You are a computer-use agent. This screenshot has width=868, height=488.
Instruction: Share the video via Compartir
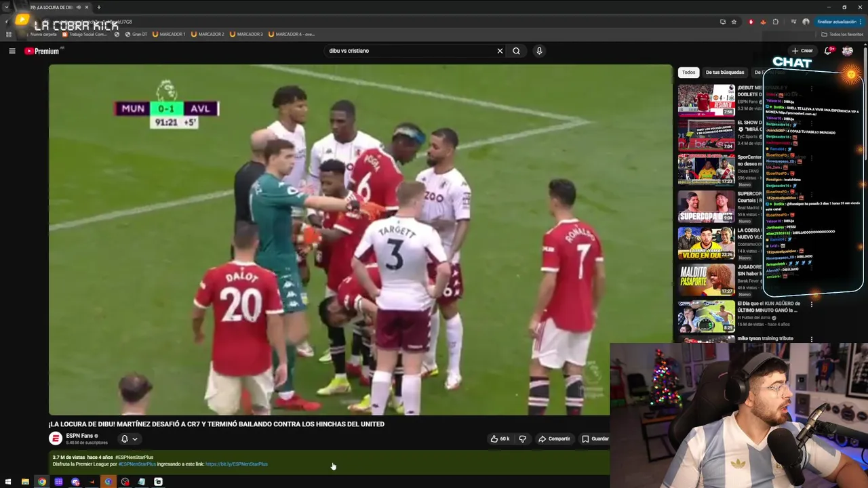[554, 439]
